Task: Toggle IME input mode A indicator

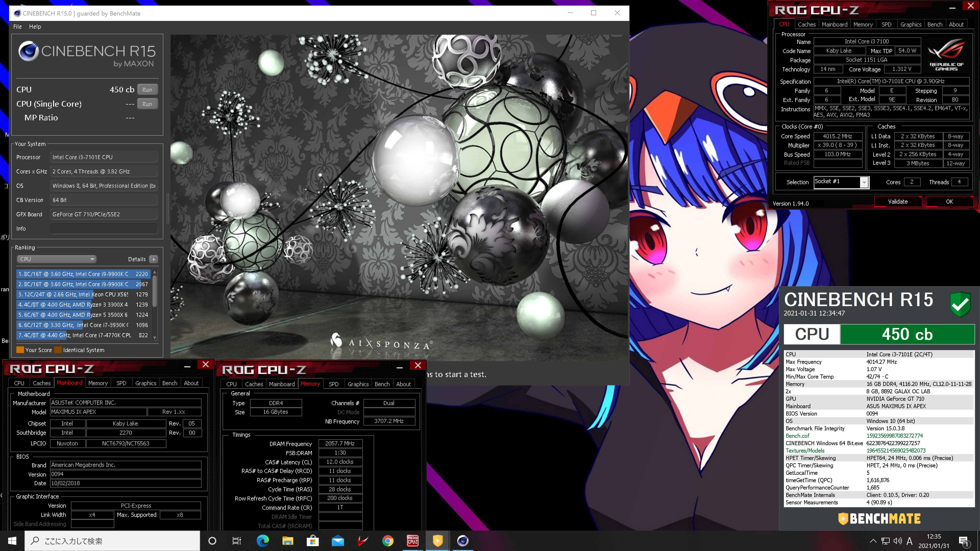Action: tap(910, 541)
